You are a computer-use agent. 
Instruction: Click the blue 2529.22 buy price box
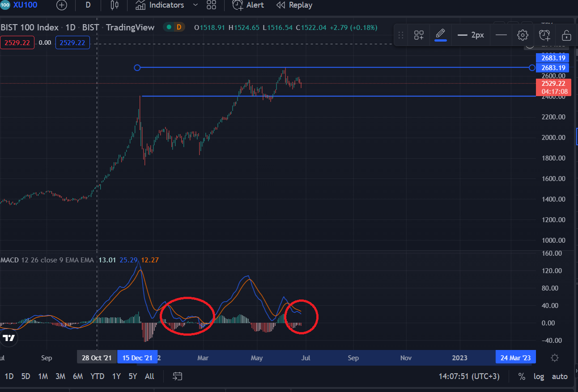pos(72,43)
